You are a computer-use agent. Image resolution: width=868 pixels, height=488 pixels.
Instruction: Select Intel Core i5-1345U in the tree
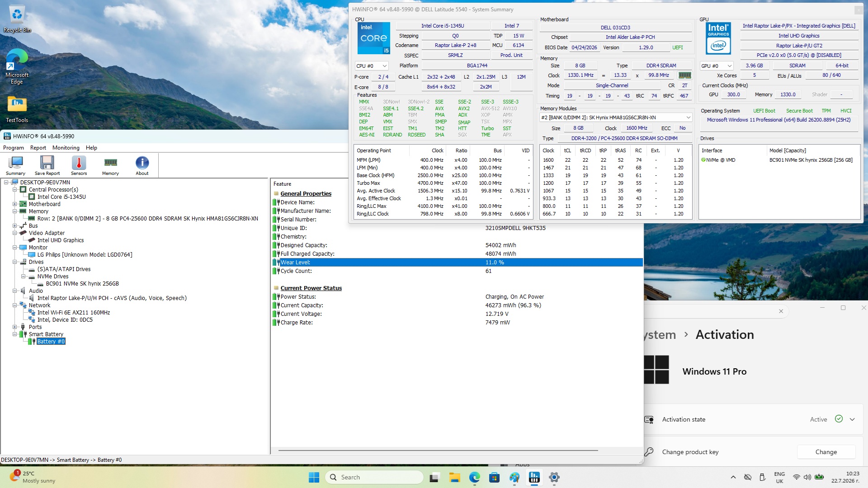click(61, 197)
